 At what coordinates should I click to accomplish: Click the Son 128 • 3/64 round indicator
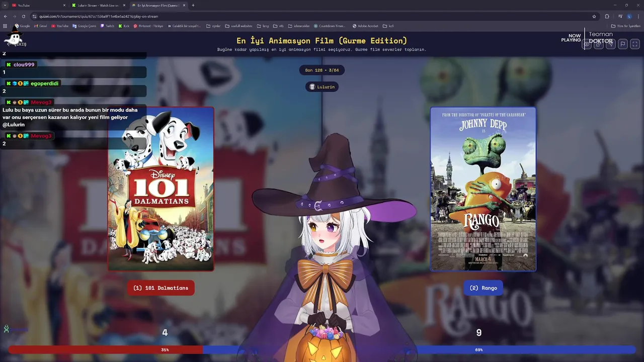322,70
